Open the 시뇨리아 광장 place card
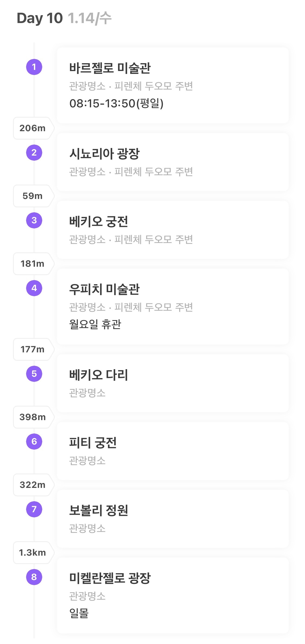The height and width of the screenshot is (644, 305). [x=173, y=162]
